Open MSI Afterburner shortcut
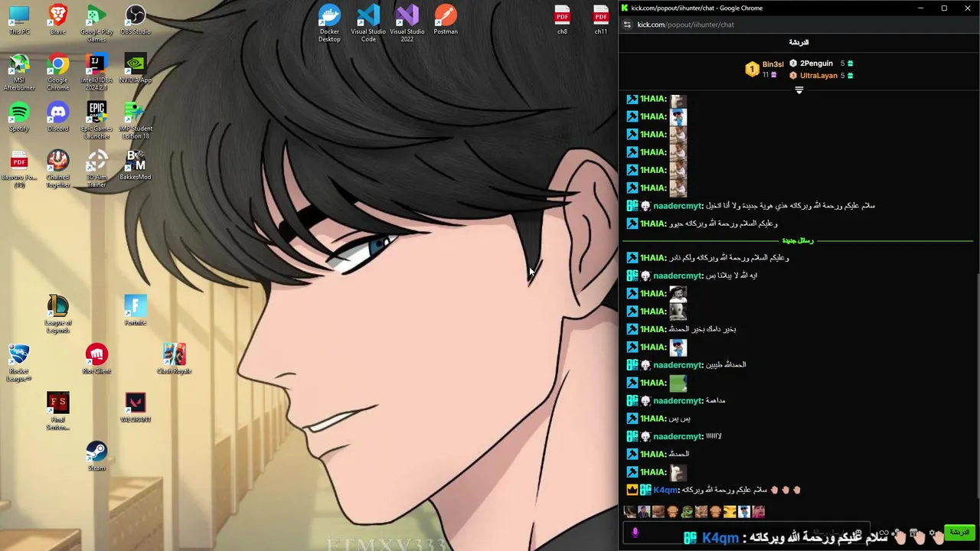The height and width of the screenshot is (551, 980). point(19,73)
